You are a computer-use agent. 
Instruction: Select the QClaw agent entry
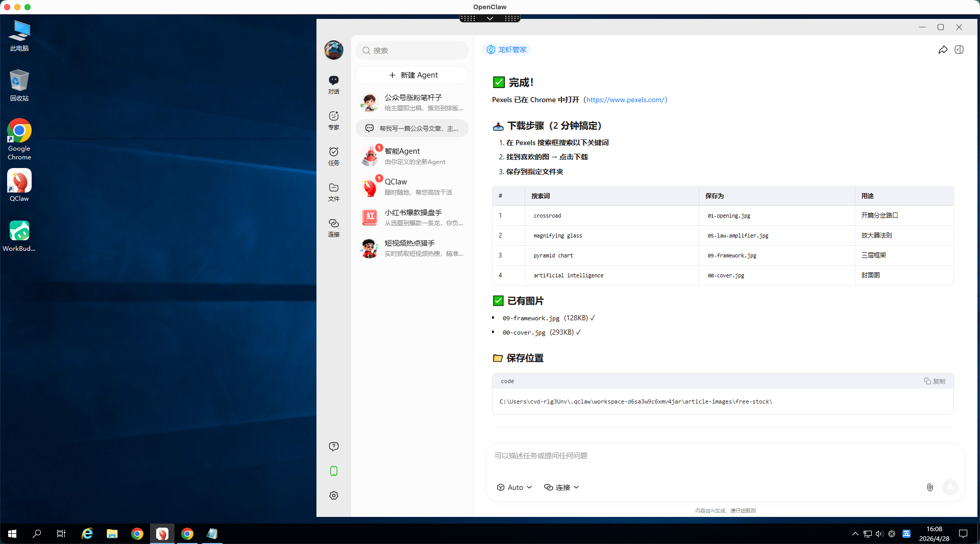tap(412, 186)
